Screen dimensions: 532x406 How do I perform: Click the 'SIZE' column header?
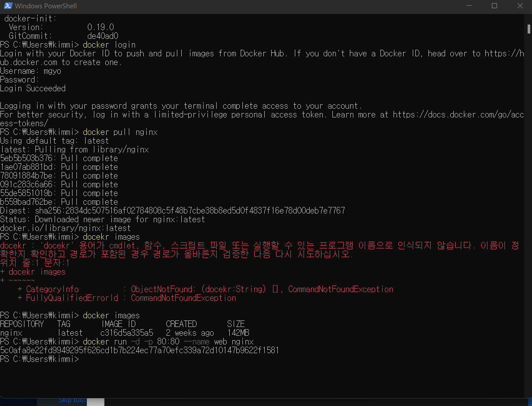[x=236, y=324]
